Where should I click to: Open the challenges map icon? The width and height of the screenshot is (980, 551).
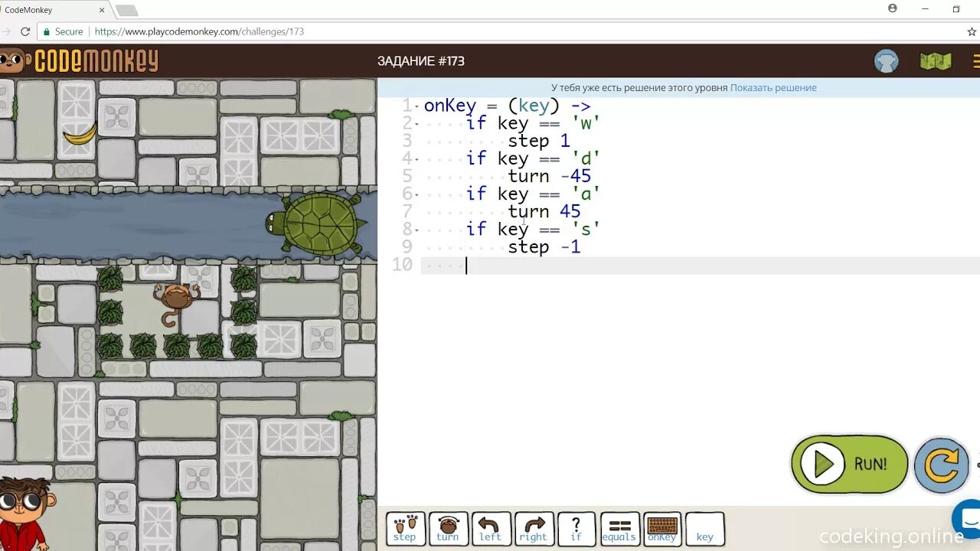(x=935, y=61)
